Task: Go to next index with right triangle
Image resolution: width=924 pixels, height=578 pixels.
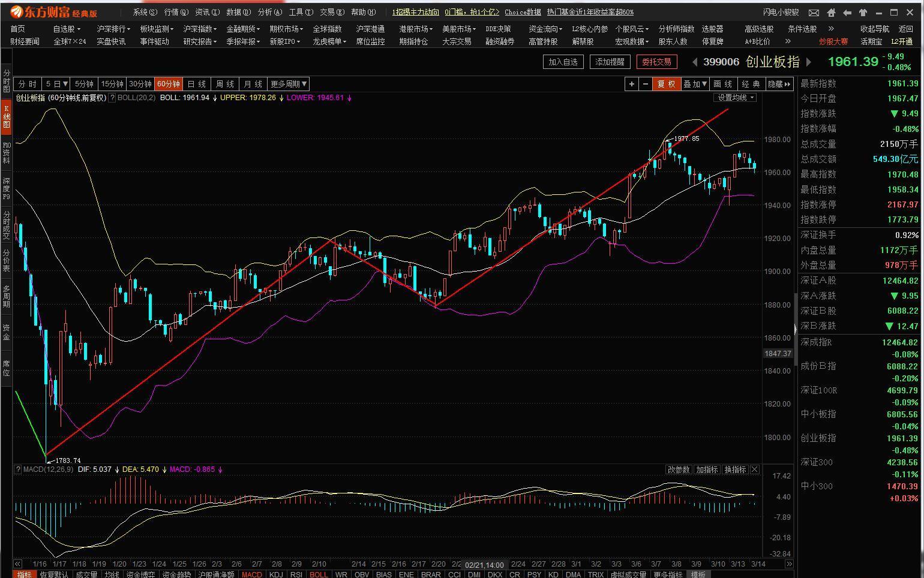Action: point(809,62)
